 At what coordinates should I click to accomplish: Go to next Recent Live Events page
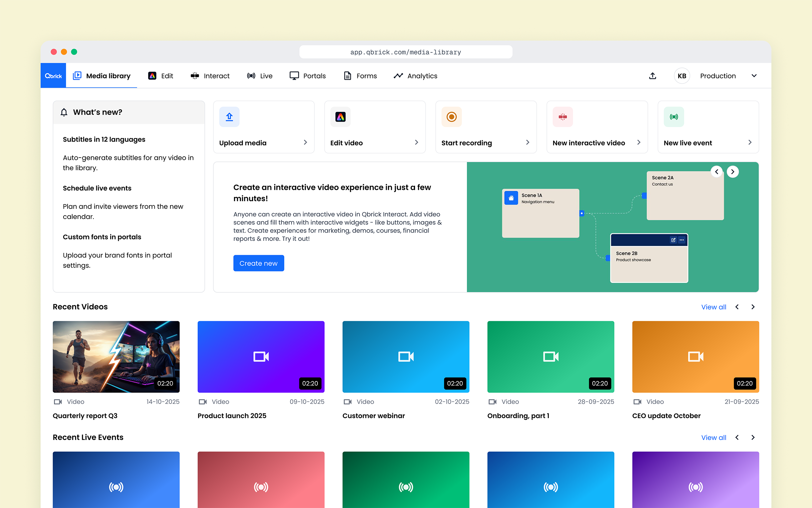point(753,437)
